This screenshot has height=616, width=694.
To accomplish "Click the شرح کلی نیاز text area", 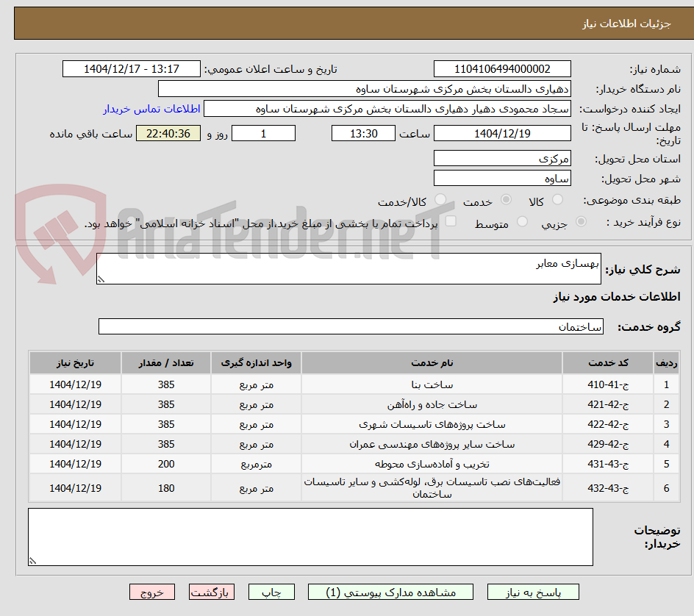I will pyautogui.click(x=348, y=268).
